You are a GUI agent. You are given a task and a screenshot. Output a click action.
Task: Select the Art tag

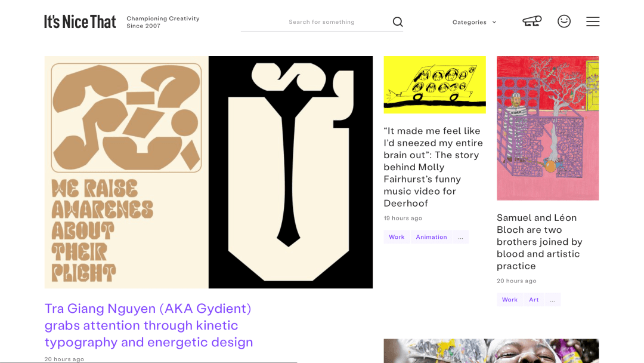coord(534,300)
